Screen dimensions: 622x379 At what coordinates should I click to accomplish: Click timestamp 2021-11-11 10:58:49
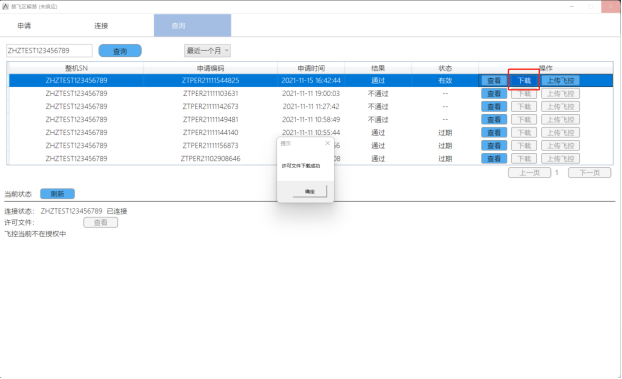[x=311, y=119]
